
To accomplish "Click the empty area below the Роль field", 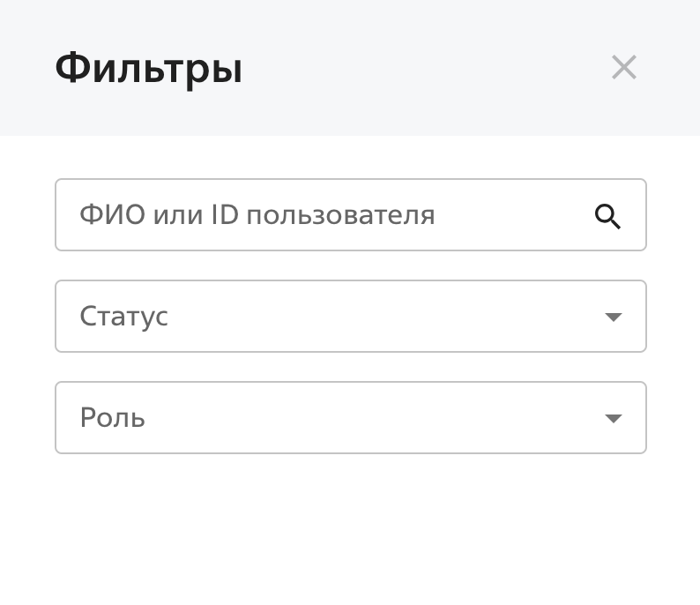I will click(x=350, y=529).
